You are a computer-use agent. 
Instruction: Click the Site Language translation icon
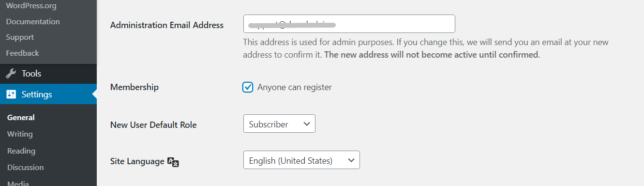173,162
